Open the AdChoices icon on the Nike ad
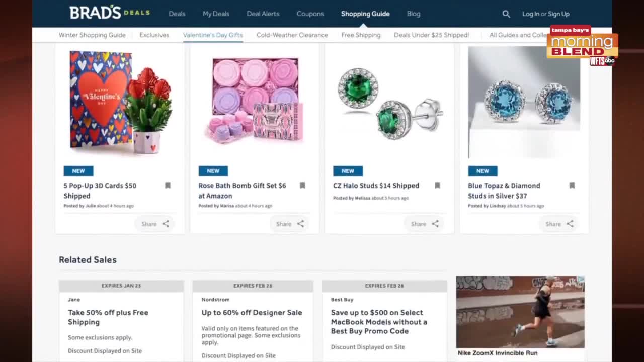The width and height of the screenshot is (644, 362). [x=581, y=279]
